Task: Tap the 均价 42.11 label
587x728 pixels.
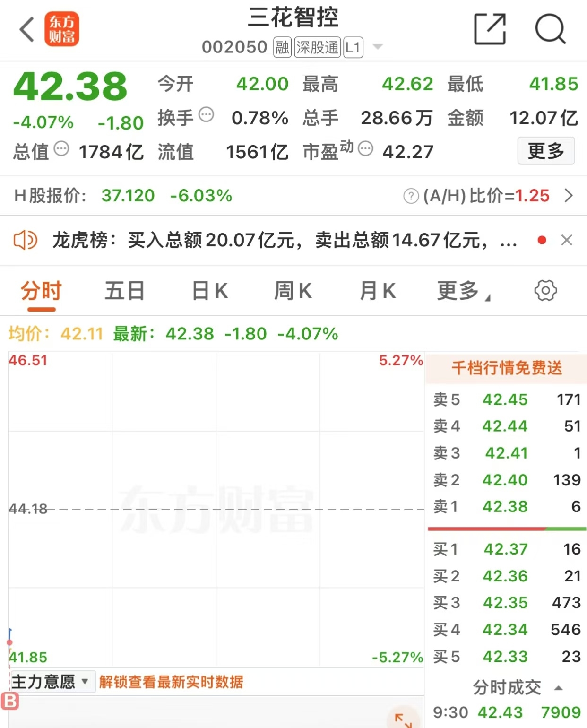Action: (56, 334)
